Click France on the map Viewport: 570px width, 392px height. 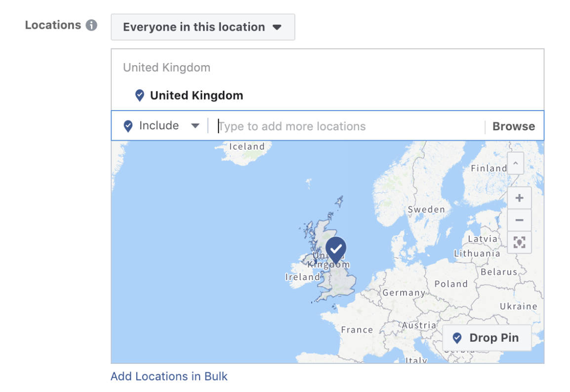point(357,330)
